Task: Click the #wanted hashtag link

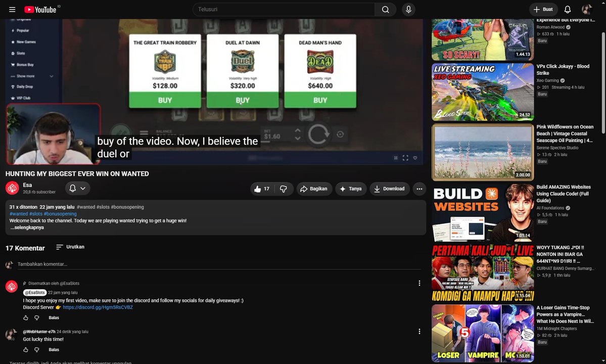Action: click(x=19, y=214)
